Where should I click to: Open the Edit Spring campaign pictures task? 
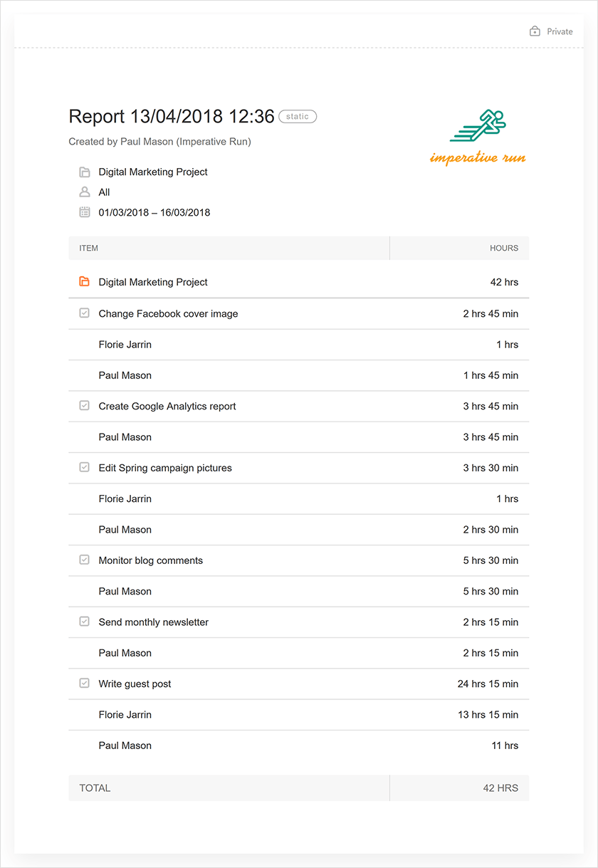tap(165, 468)
